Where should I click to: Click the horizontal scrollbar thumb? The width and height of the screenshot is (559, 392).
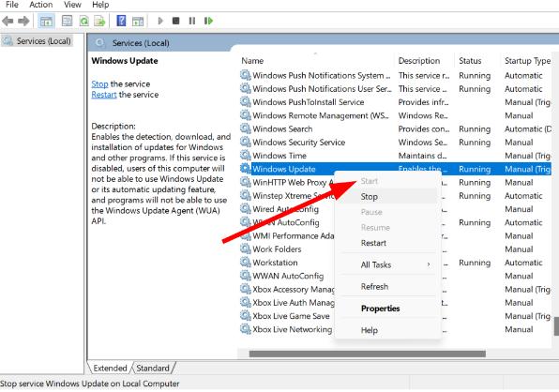(368, 354)
